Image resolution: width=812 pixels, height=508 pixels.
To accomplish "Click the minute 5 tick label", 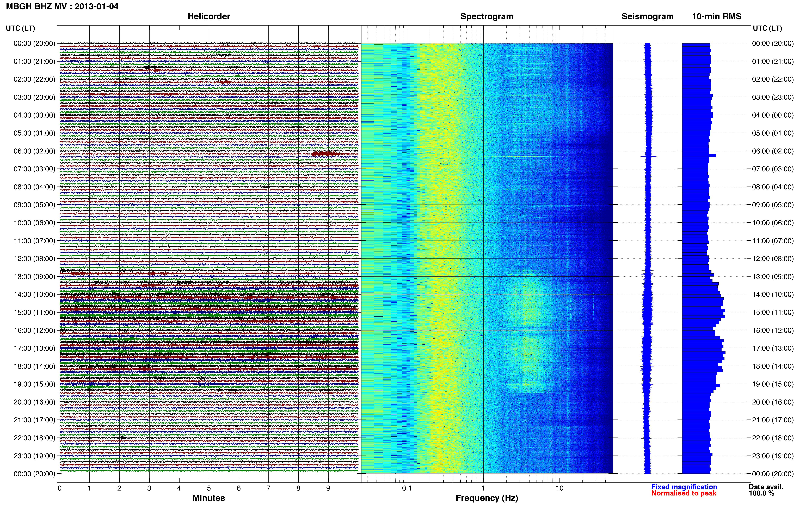I will pos(209,488).
